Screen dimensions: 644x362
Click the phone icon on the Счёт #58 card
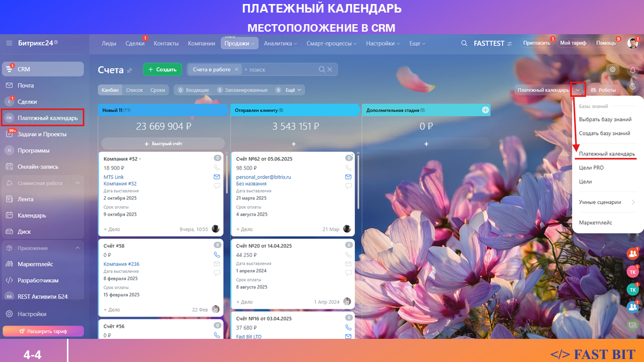click(217, 255)
